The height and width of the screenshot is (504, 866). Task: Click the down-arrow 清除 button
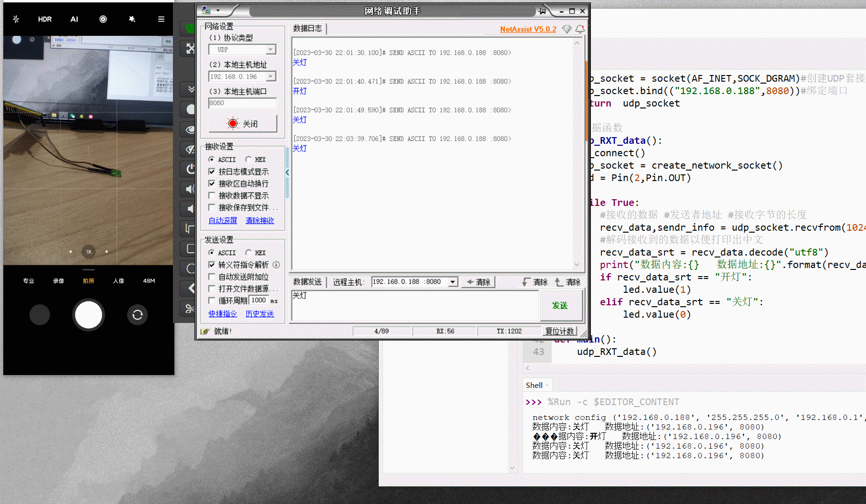click(x=535, y=282)
